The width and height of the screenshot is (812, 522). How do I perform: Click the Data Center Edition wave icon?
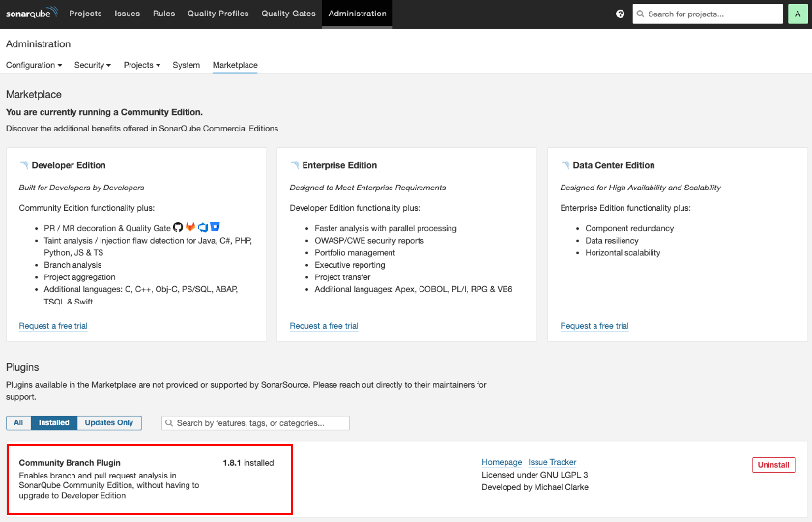tap(565, 165)
